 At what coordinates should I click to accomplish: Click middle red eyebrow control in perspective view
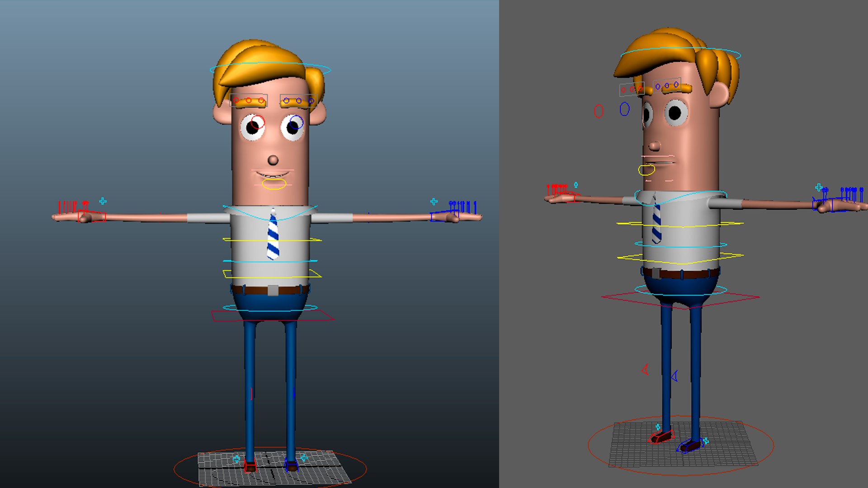[x=632, y=89]
